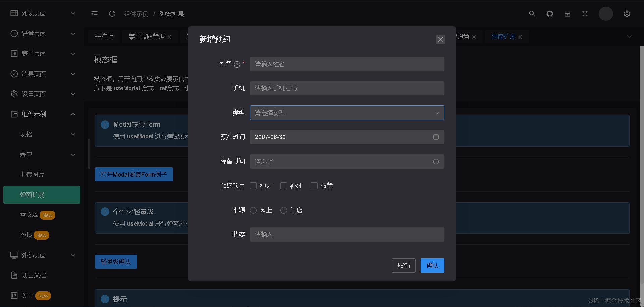Click the help icon beside 姓名

[x=237, y=64]
